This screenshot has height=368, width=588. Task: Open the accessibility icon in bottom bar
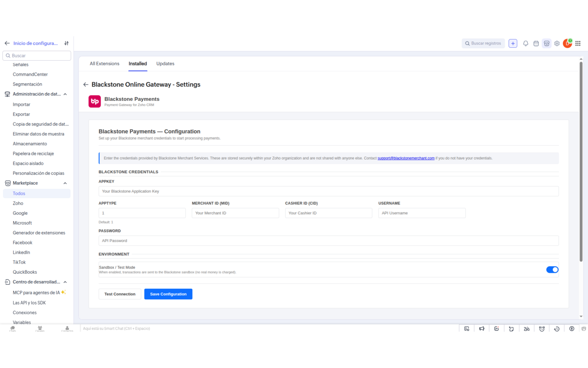[x=571, y=328]
